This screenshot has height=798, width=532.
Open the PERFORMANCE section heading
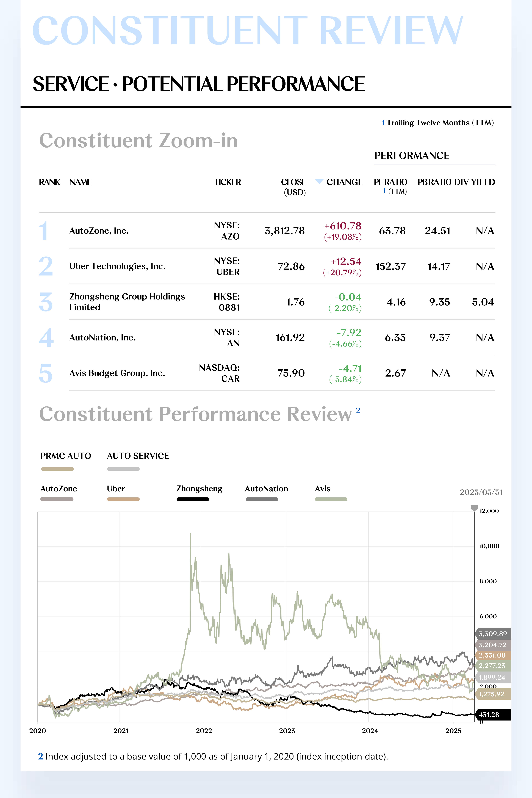412,155
